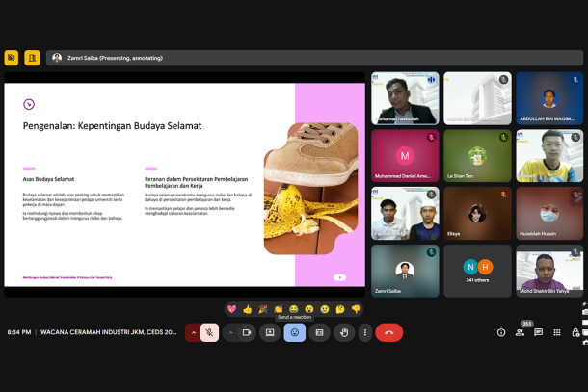The width and height of the screenshot is (588, 392).
Task: Open the activities panel
Action: tap(558, 332)
